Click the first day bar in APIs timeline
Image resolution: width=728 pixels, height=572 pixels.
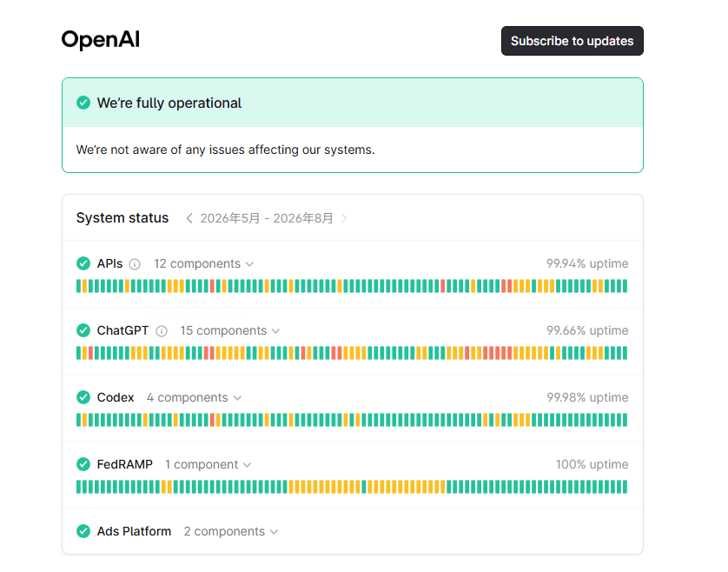click(78, 286)
